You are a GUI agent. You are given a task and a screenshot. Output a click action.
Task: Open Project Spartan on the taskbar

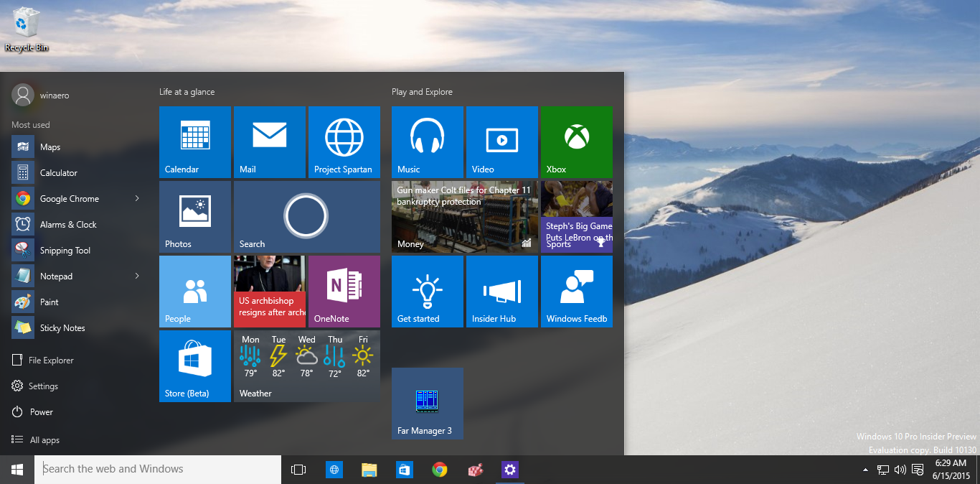tap(334, 470)
